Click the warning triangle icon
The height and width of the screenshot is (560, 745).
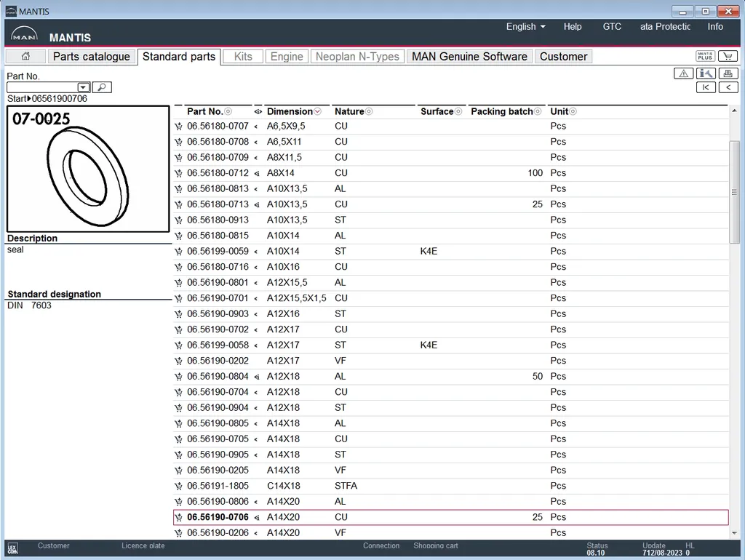(x=683, y=73)
